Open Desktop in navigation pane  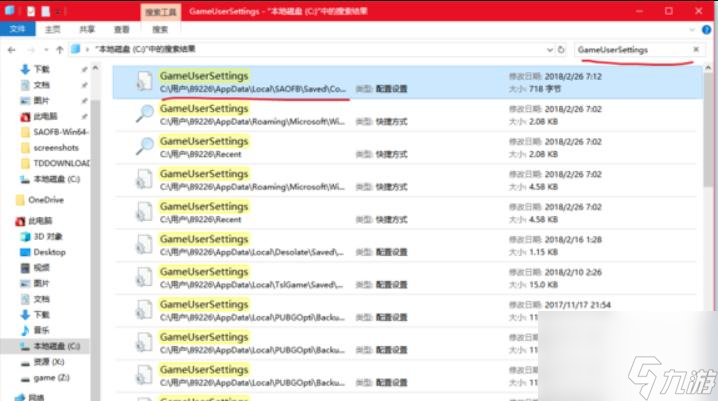[49, 252]
